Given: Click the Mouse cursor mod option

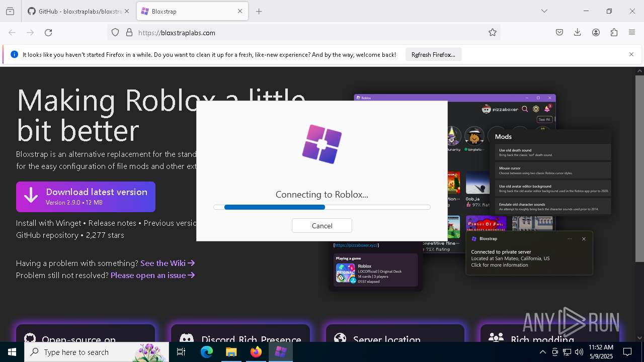Looking at the screenshot, I should pos(553,170).
